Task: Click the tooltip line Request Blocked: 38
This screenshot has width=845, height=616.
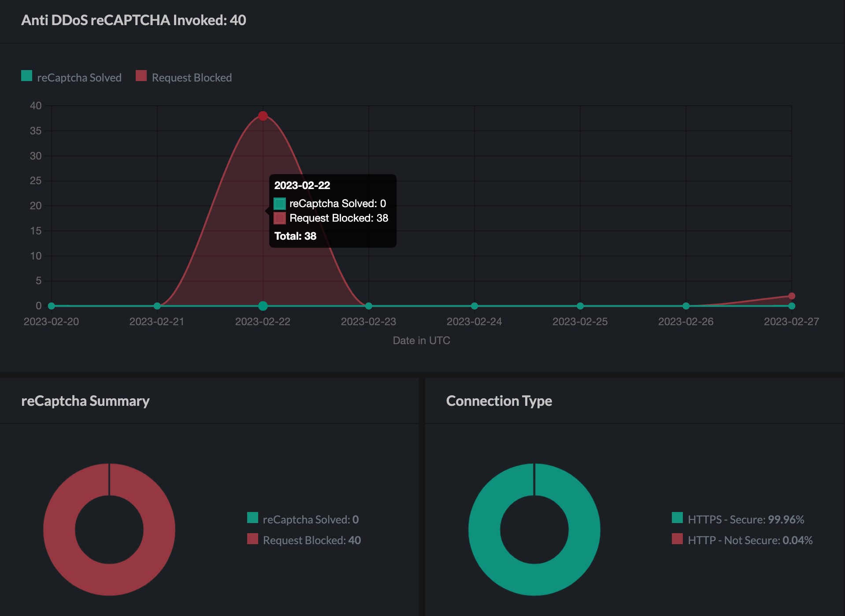Action: (x=331, y=218)
